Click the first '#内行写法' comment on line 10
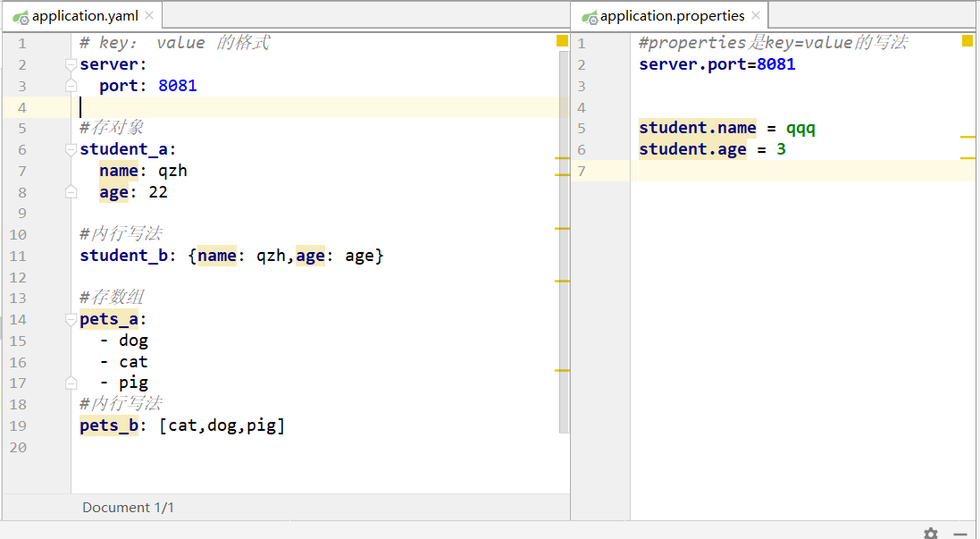The height and width of the screenshot is (539, 980). click(121, 234)
